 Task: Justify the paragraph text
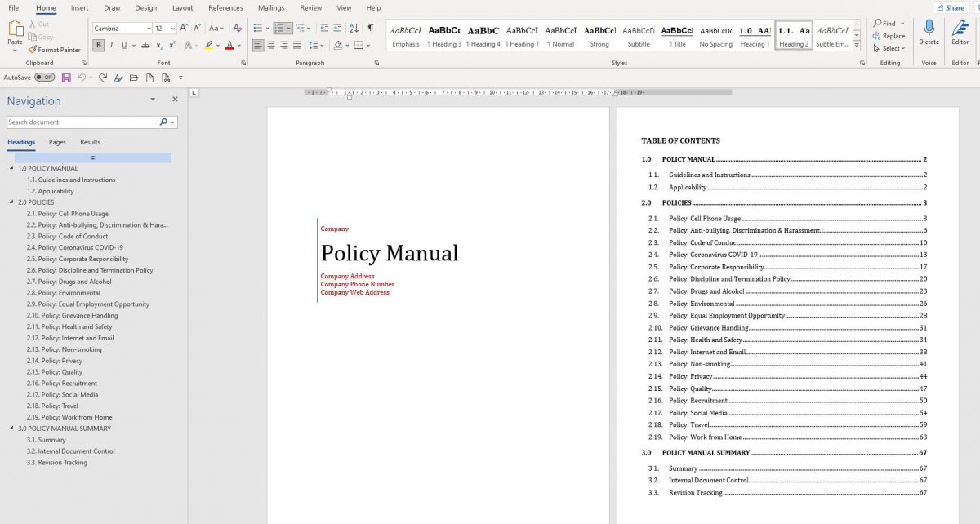coord(297,46)
